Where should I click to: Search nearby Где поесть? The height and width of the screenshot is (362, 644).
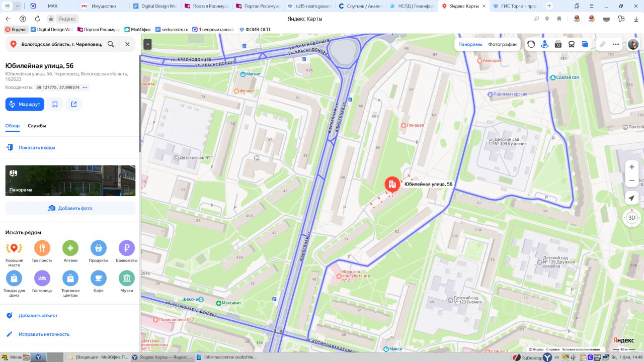42,251
